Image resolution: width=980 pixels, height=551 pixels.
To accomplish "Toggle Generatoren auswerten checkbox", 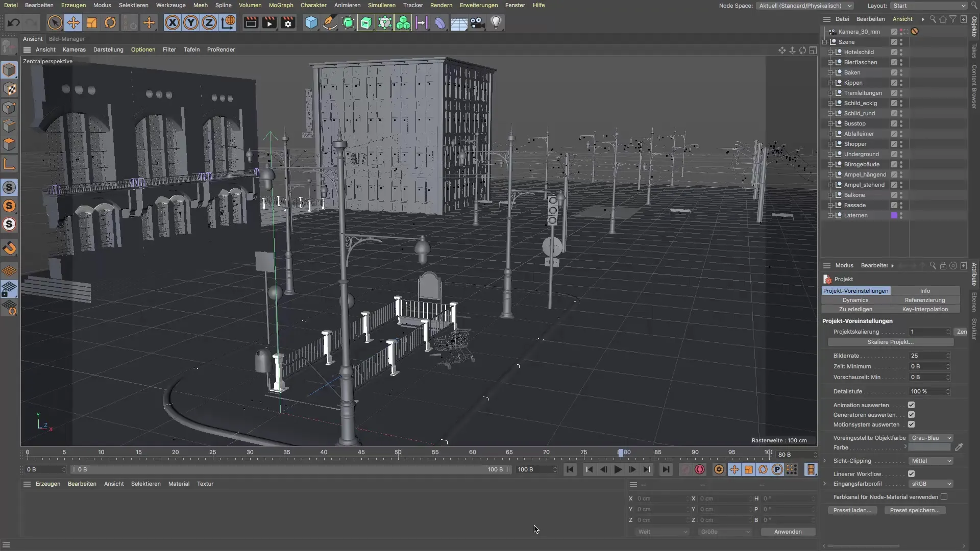I will tap(911, 415).
